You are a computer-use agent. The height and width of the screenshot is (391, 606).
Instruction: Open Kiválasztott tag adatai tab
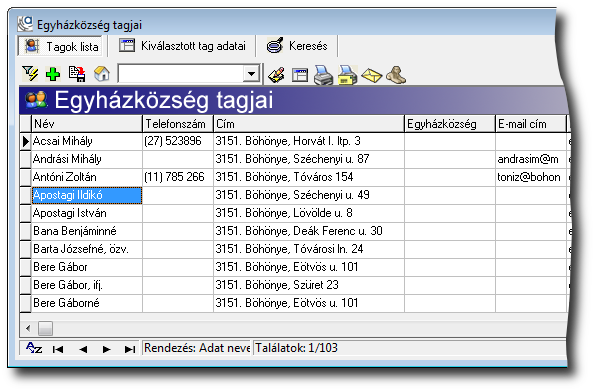coord(182,46)
